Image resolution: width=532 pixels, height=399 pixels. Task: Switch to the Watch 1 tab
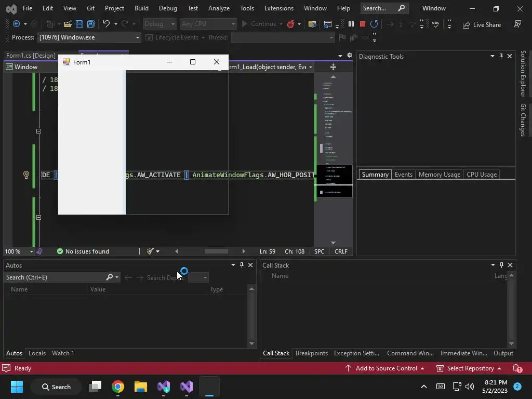tap(63, 353)
